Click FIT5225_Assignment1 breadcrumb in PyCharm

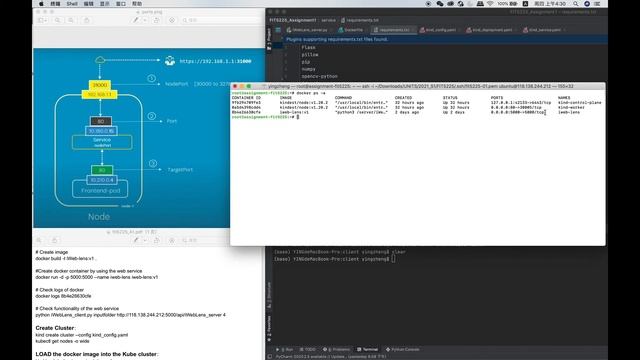pos(293,20)
